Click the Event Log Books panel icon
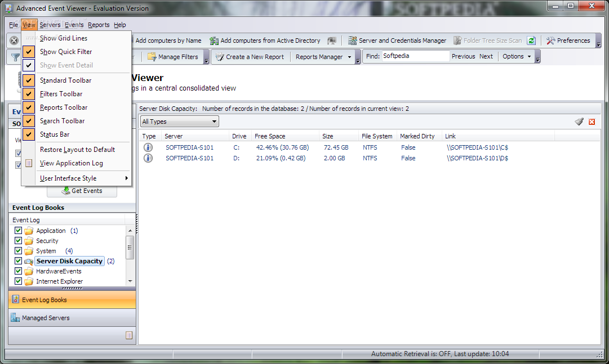 tap(16, 299)
